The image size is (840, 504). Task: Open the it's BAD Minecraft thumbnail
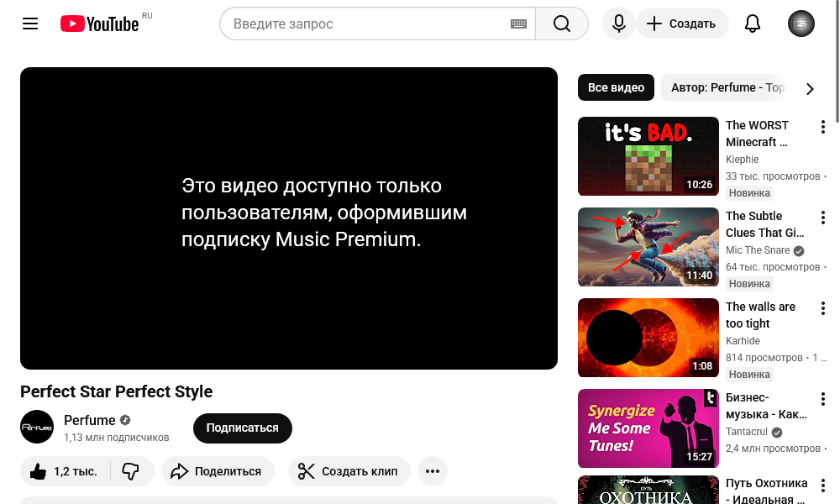coord(648,156)
